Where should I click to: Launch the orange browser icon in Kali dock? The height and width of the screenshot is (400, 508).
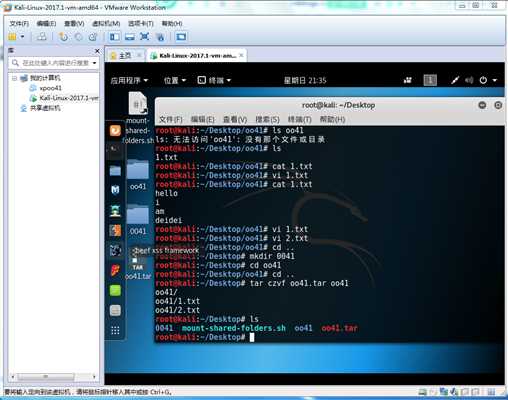[x=115, y=130]
